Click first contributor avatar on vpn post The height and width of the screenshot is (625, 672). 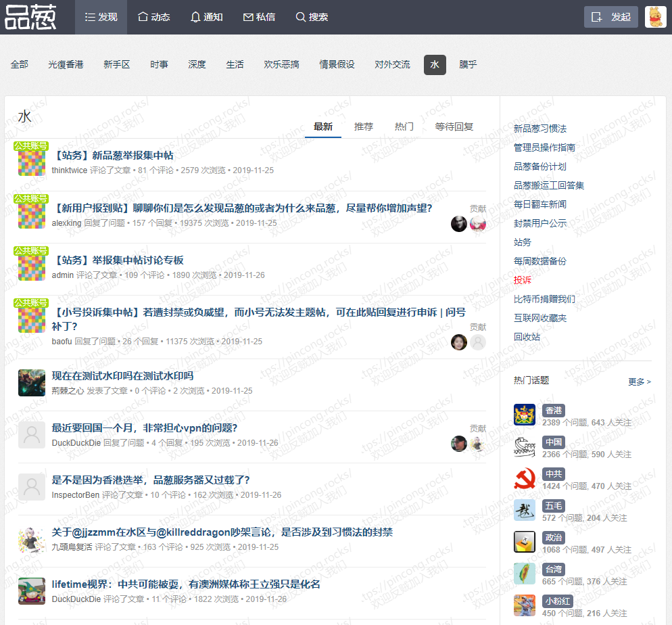coord(459,444)
